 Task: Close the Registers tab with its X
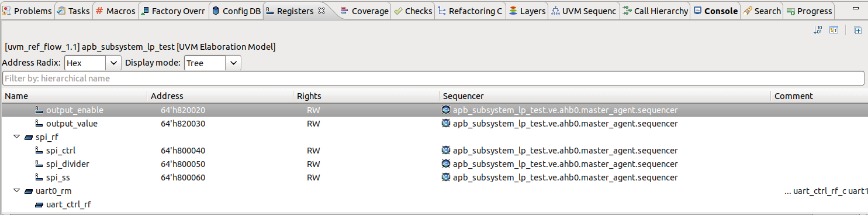[x=321, y=11]
